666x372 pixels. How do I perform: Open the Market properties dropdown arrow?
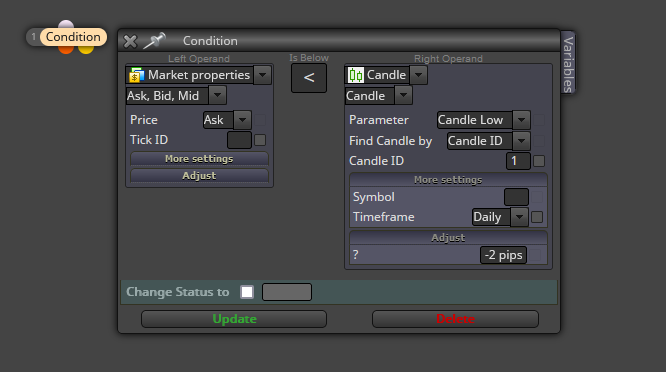[x=262, y=75]
